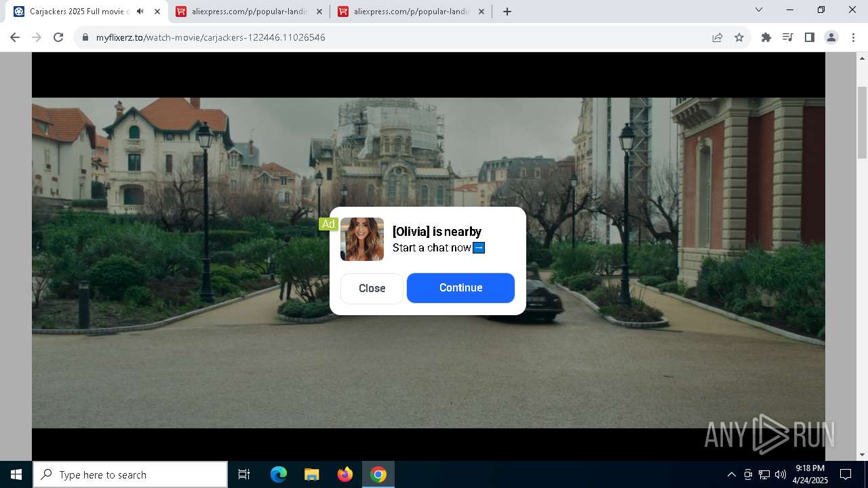Launch Firefox from taskbar

[345, 474]
